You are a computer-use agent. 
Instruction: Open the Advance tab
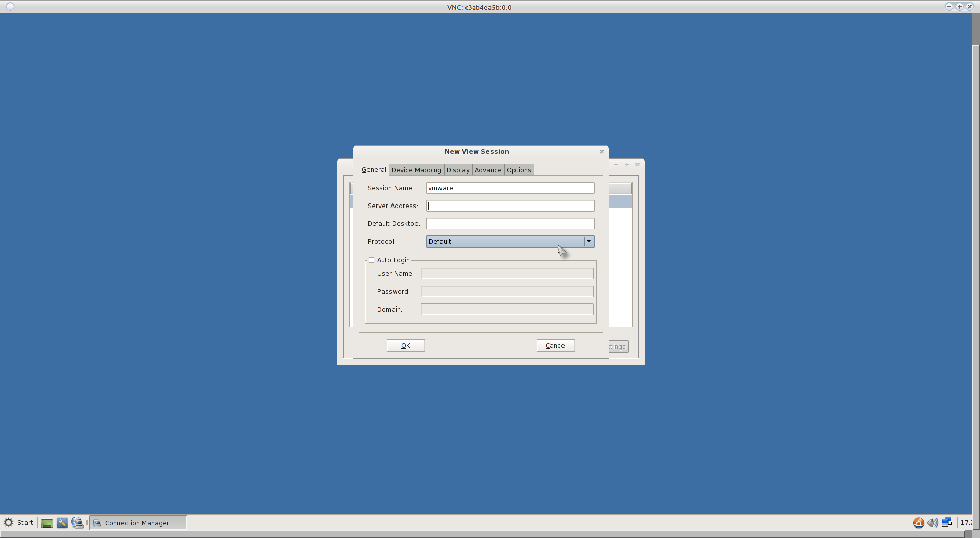(488, 170)
